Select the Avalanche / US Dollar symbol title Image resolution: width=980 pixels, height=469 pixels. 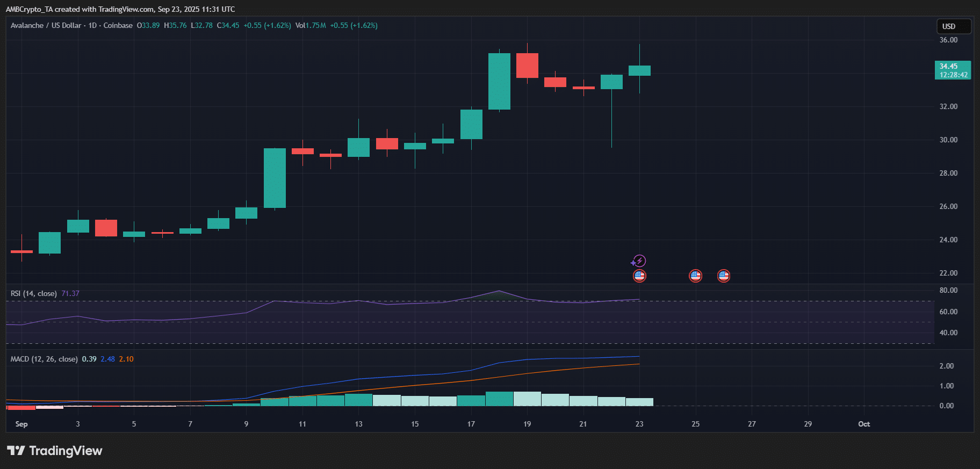(x=46, y=26)
